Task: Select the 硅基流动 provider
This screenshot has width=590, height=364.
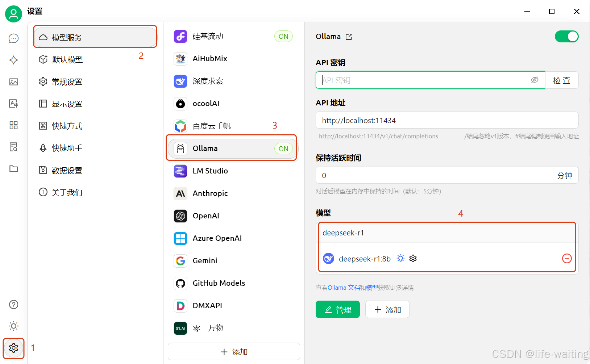Action: point(233,36)
